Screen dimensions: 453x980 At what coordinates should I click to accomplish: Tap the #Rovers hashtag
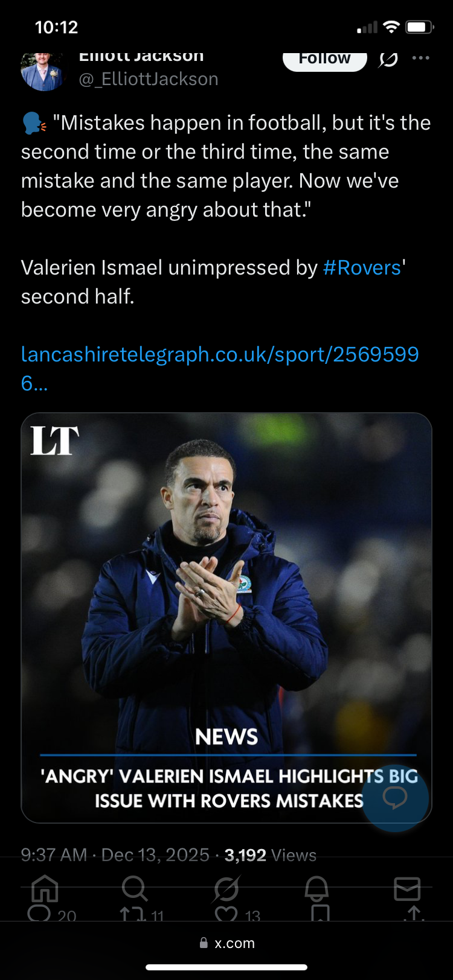[x=362, y=267]
